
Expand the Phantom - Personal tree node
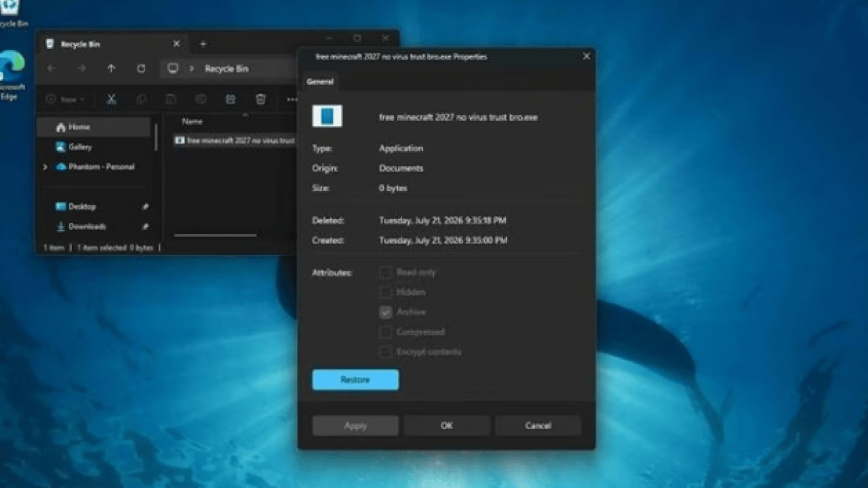point(45,167)
